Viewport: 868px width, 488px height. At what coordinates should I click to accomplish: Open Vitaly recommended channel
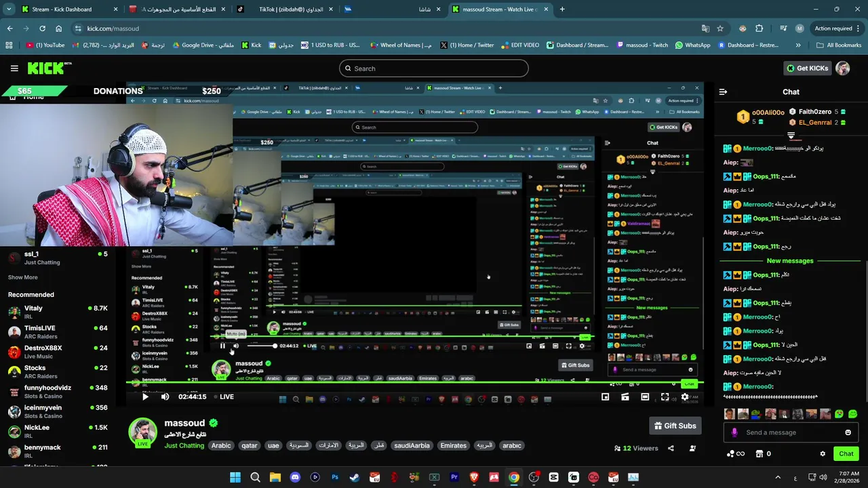point(57,312)
